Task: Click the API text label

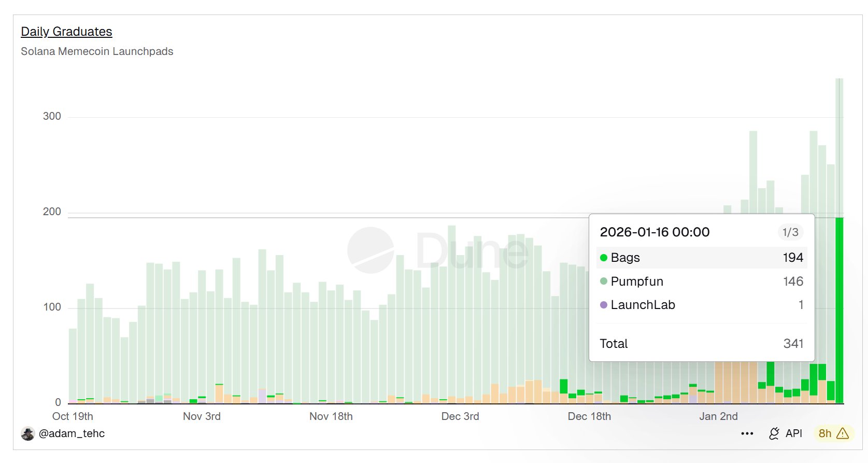Action: point(793,433)
